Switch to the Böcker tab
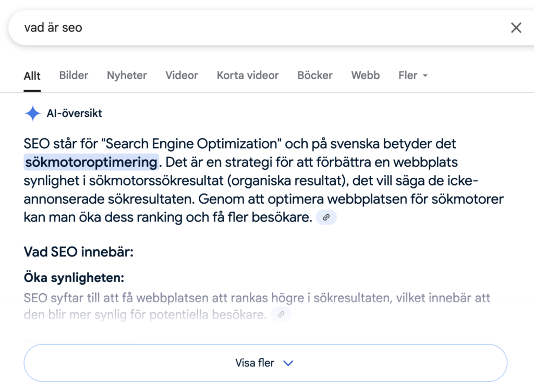The height and width of the screenshot is (392, 534). tap(314, 75)
